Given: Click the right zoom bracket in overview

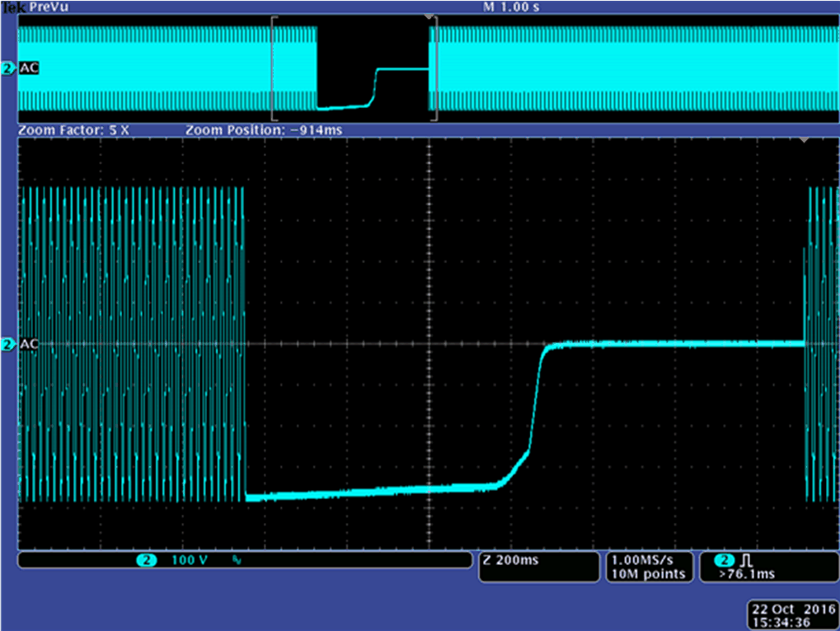Looking at the screenshot, I should pyautogui.click(x=434, y=69).
